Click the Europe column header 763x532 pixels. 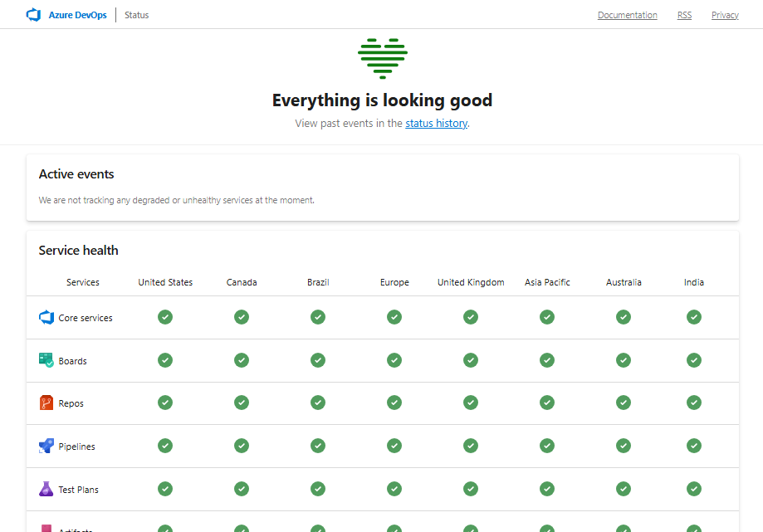(x=394, y=282)
